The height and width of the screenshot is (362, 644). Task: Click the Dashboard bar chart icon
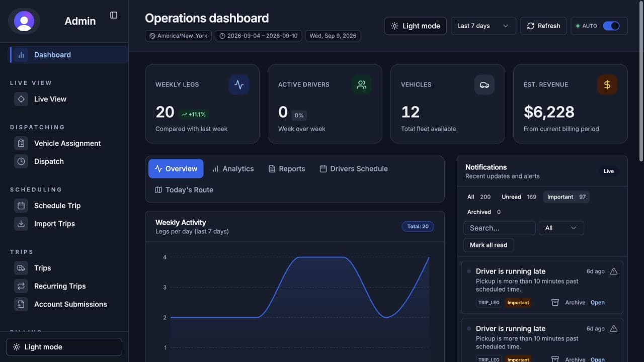[21, 55]
